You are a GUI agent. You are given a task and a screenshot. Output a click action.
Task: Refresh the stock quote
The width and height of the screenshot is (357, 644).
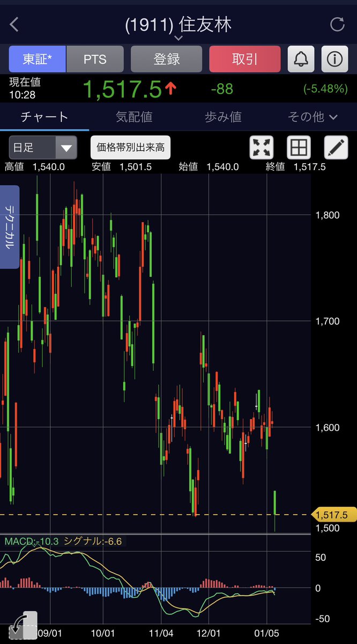[337, 24]
